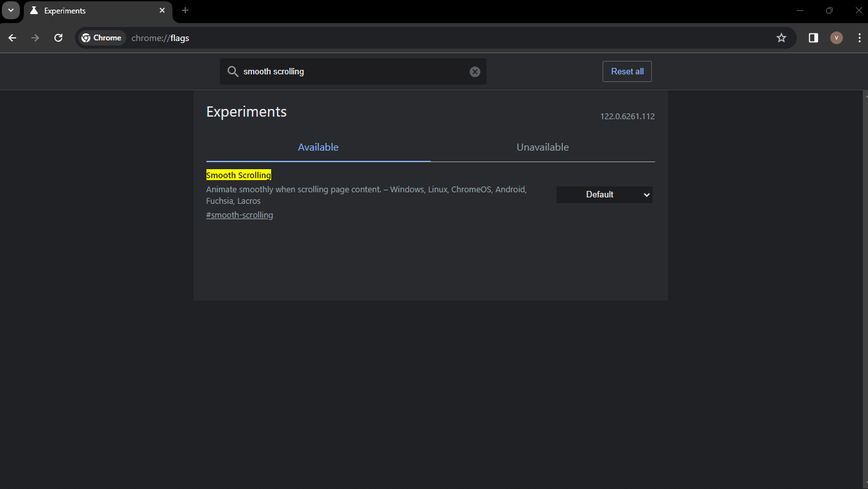
Task: Open the three-dot Chrome menu
Action: [860, 38]
